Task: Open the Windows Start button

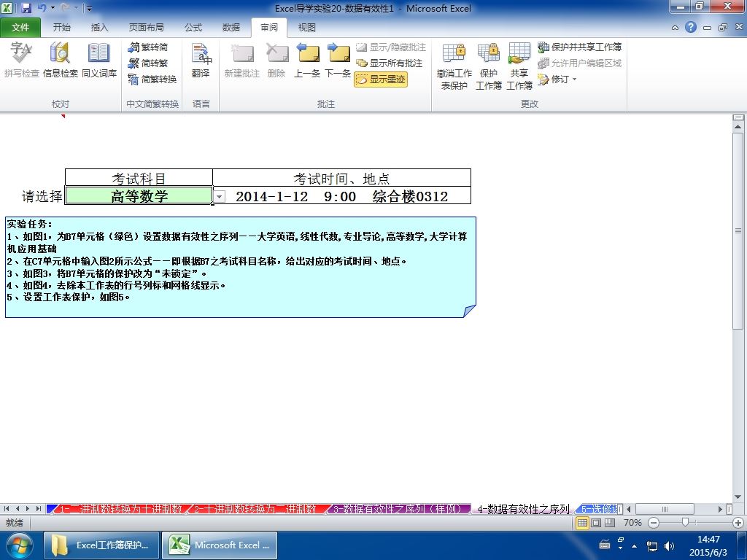Action: click(19, 545)
